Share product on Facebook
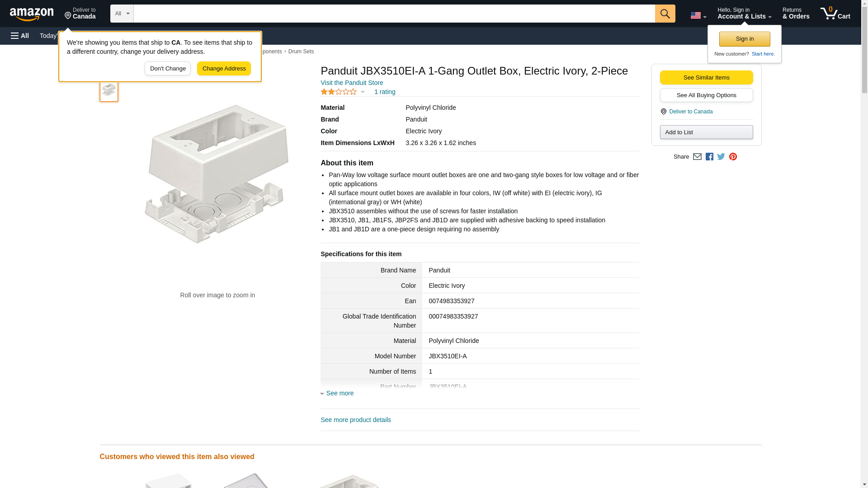This screenshot has width=868, height=488. point(709,157)
